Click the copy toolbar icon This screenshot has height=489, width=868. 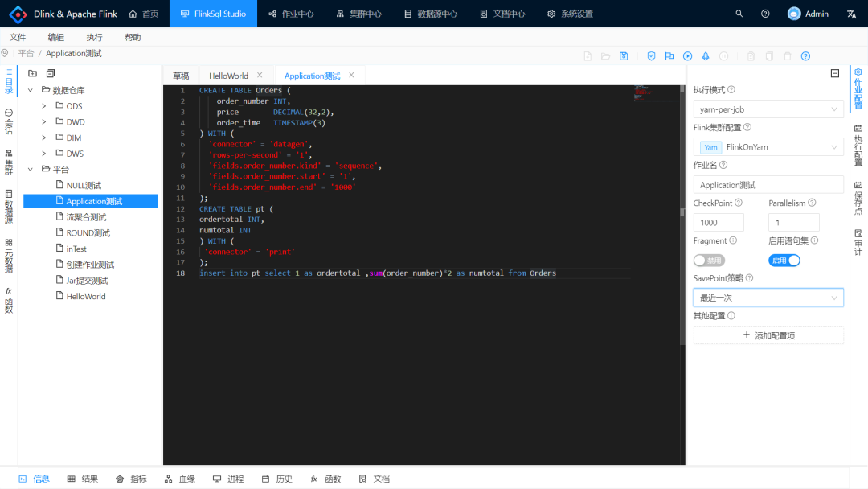pos(769,56)
